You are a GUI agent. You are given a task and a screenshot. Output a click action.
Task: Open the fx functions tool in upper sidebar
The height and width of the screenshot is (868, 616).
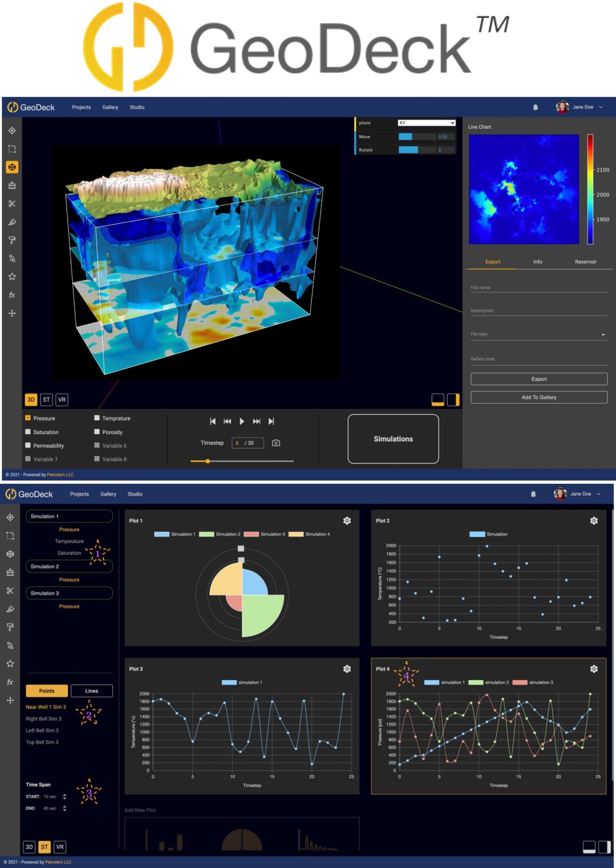coord(12,295)
